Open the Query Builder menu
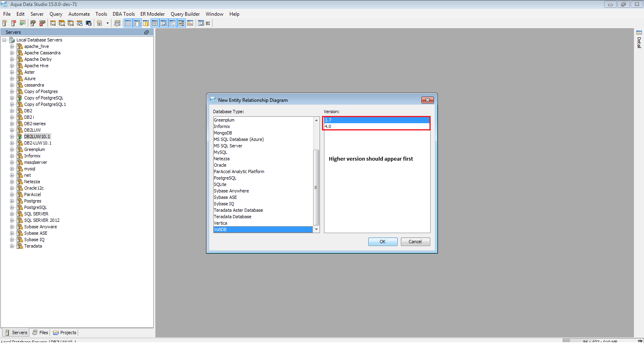Viewport: 644px width, 343px height. 185,14
